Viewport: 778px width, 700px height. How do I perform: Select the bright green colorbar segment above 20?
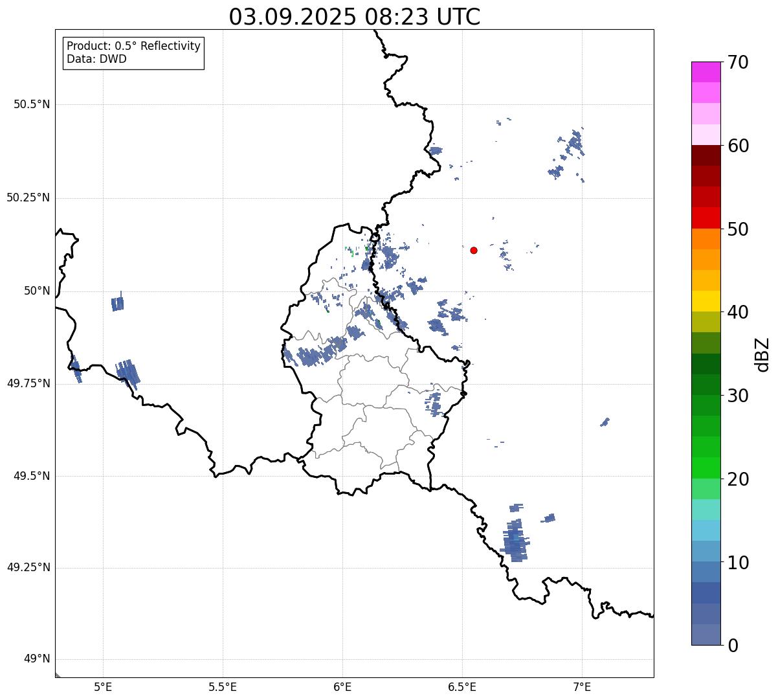(x=706, y=468)
